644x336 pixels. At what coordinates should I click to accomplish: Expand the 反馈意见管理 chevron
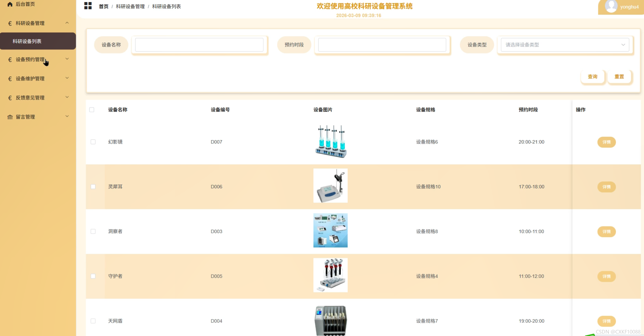67,97
